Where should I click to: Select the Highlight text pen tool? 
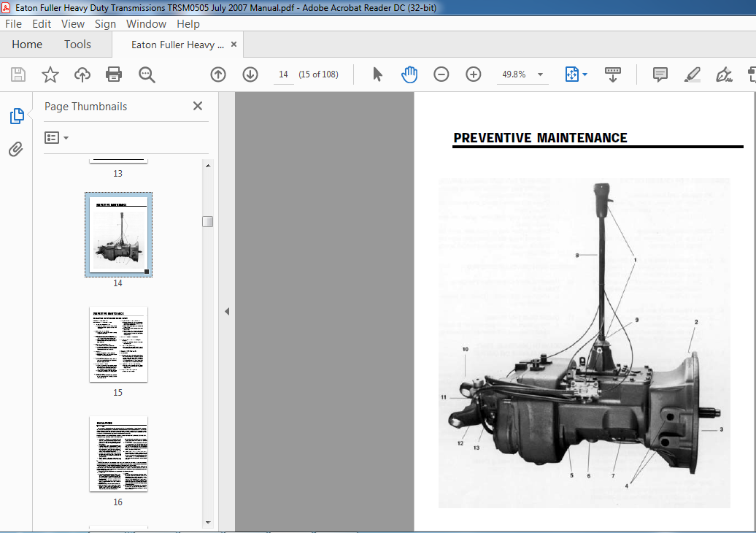point(693,74)
